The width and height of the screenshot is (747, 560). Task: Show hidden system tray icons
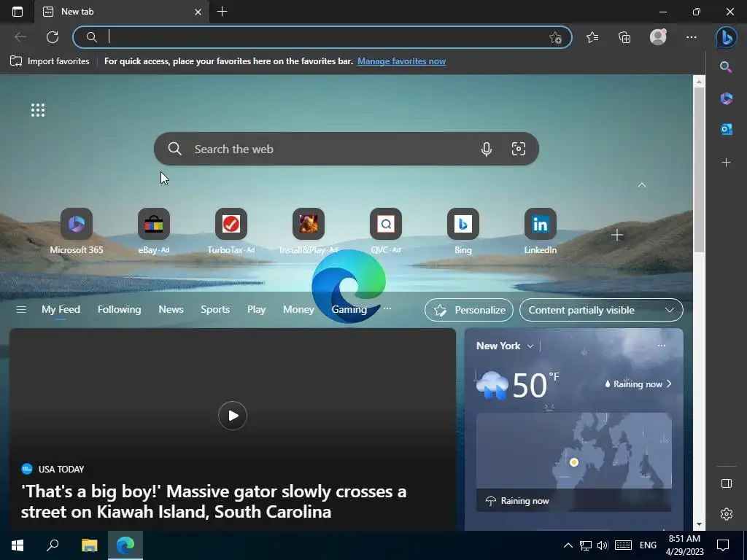(568, 545)
